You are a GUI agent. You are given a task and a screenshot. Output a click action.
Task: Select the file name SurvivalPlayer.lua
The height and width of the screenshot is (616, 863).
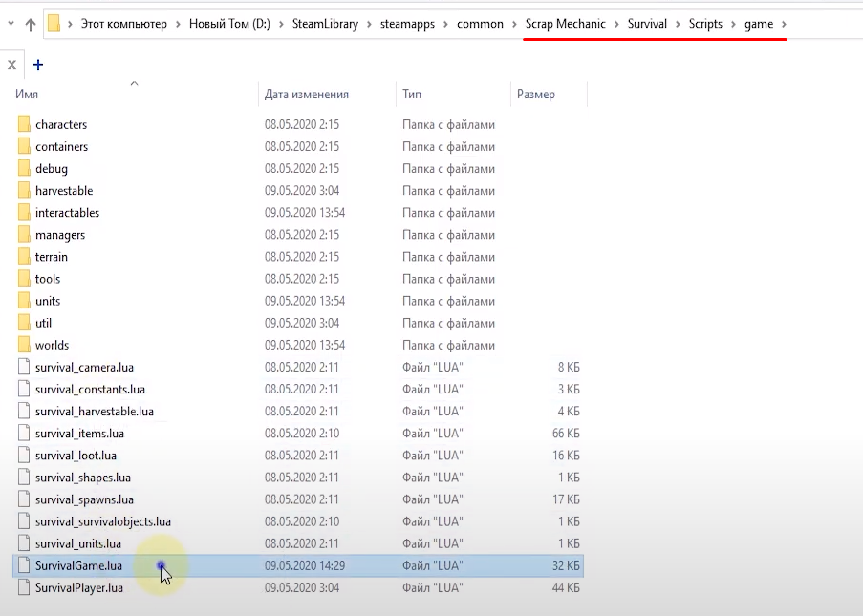tap(79, 587)
